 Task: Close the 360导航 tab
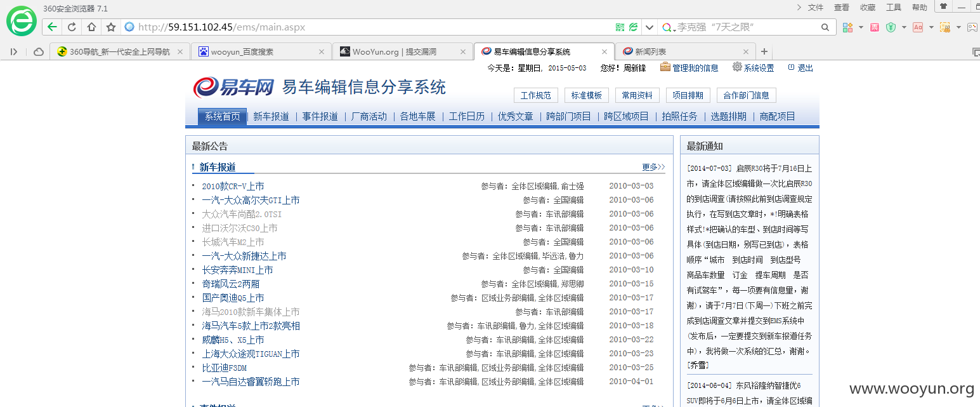click(x=180, y=52)
